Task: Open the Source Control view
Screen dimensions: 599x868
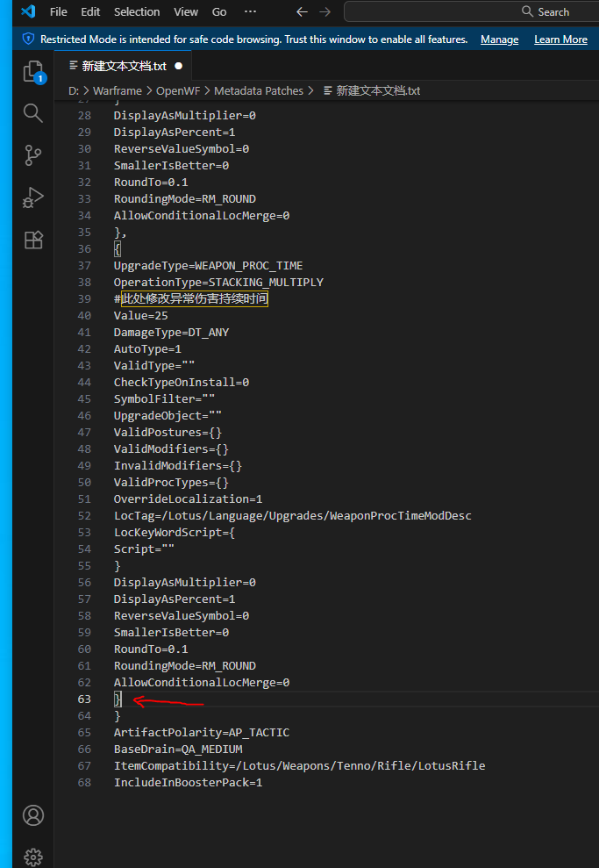Action: (x=33, y=155)
